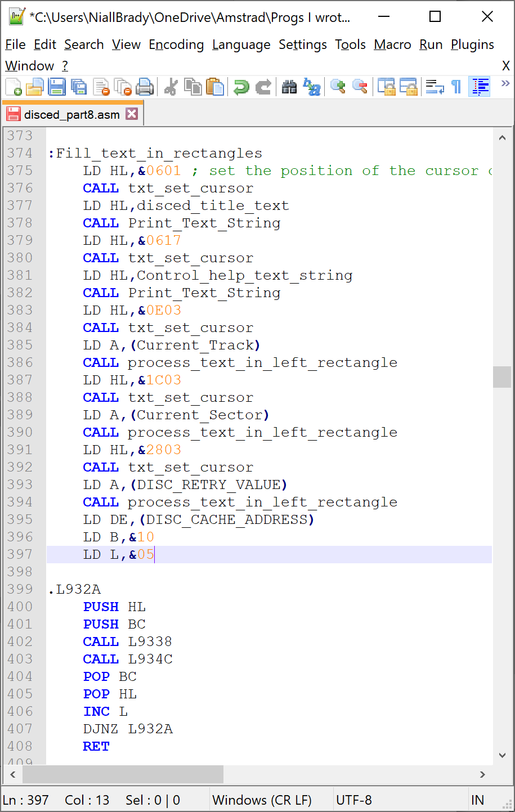Click the Print toolbar icon
The image size is (515, 812).
(x=145, y=87)
